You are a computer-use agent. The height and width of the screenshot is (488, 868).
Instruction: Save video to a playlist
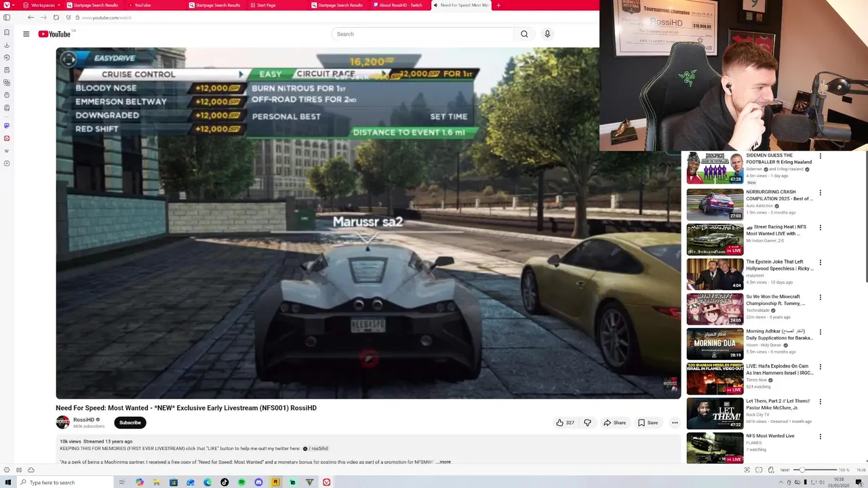pyautogui.click(x=648, y=422)
